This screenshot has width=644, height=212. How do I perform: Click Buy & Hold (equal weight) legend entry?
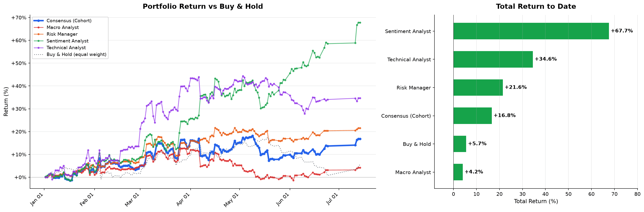tap(70, 54)
